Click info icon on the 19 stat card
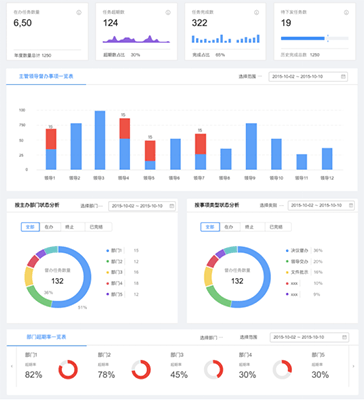364x400 pixels. tap(346, 13)
